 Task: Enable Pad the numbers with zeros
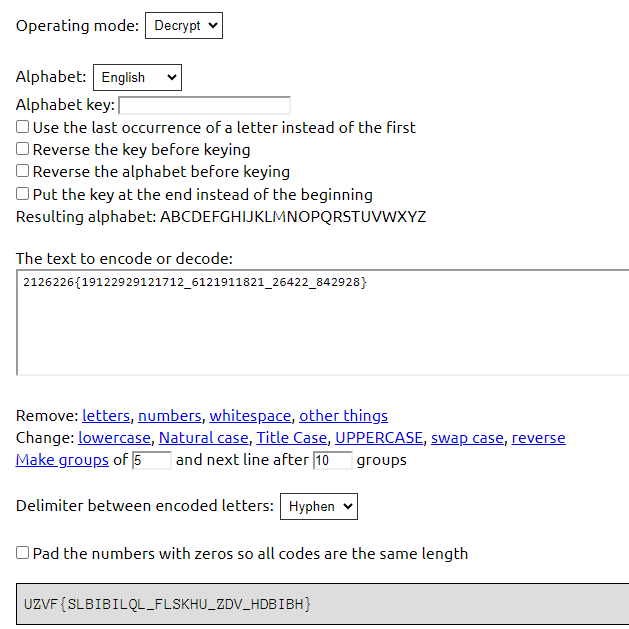[22, 553]
